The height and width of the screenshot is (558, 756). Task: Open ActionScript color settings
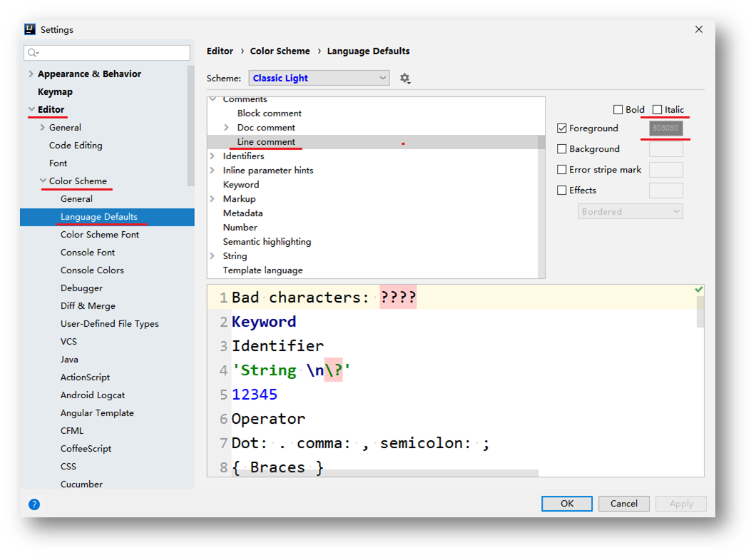coord(85,377)
